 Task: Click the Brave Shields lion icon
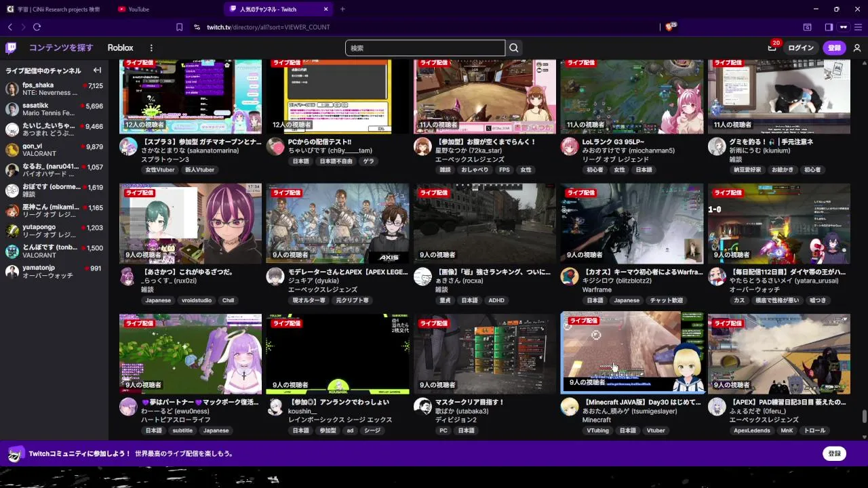point(670,26)
